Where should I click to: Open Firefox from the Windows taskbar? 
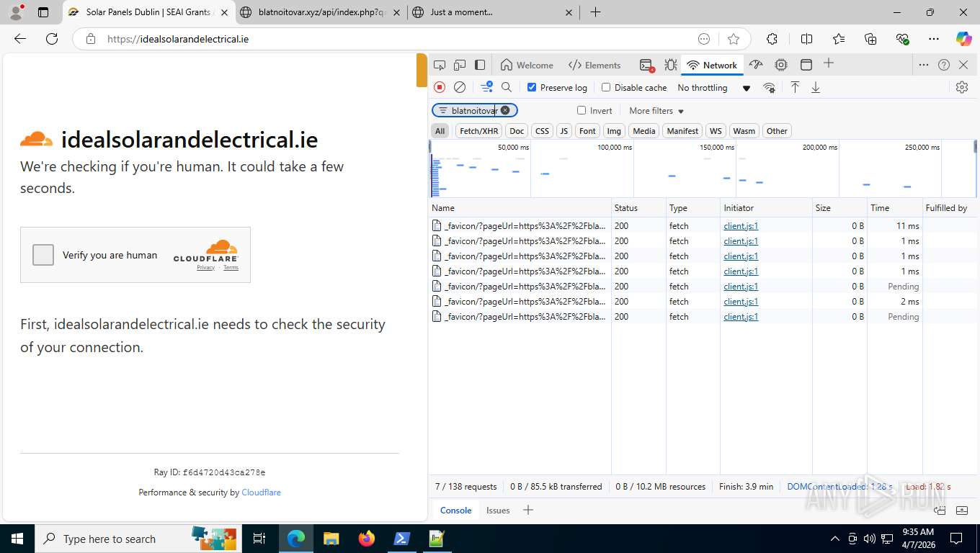click(x=367, y=539)
